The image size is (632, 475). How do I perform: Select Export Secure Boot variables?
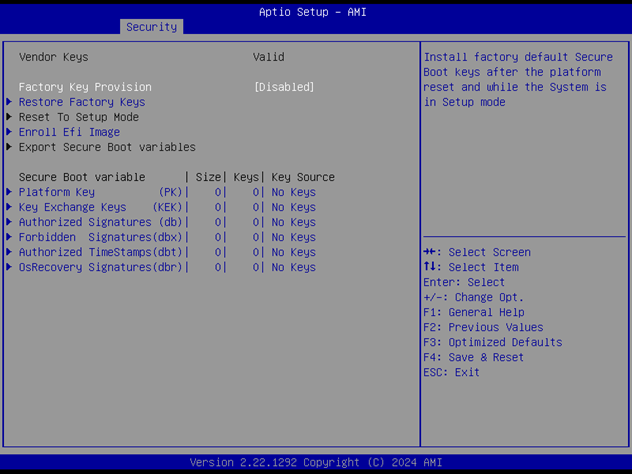(x=107, y=147)
